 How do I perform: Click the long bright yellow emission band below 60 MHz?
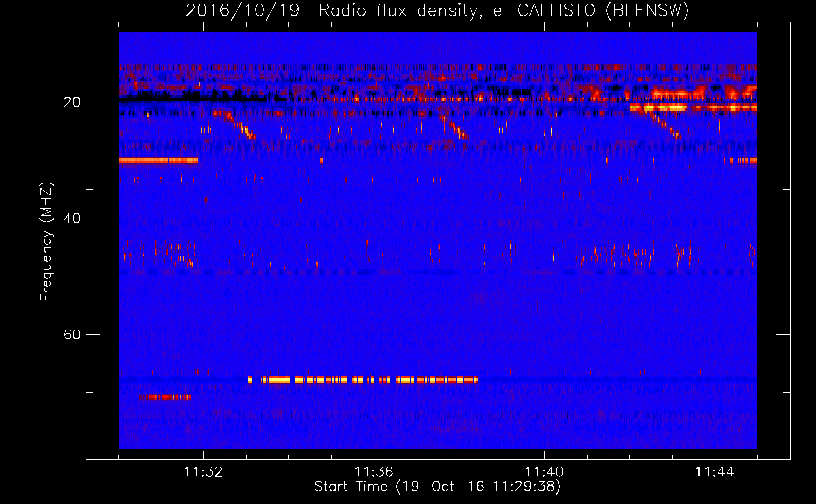coord(363,380)
